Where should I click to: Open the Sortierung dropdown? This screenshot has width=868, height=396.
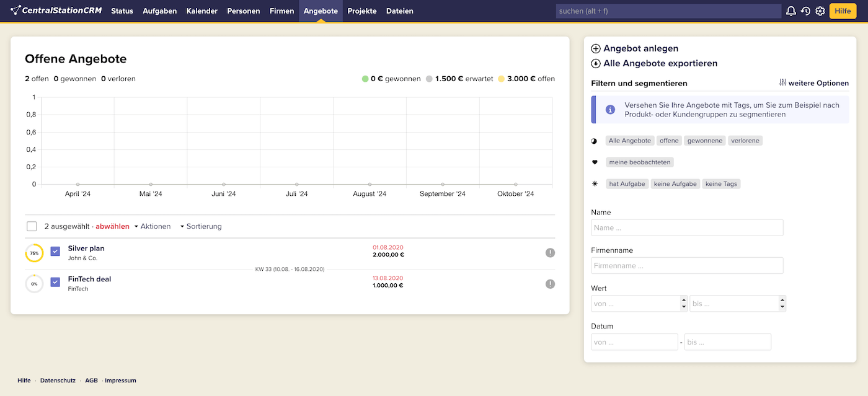coord(201,226)
